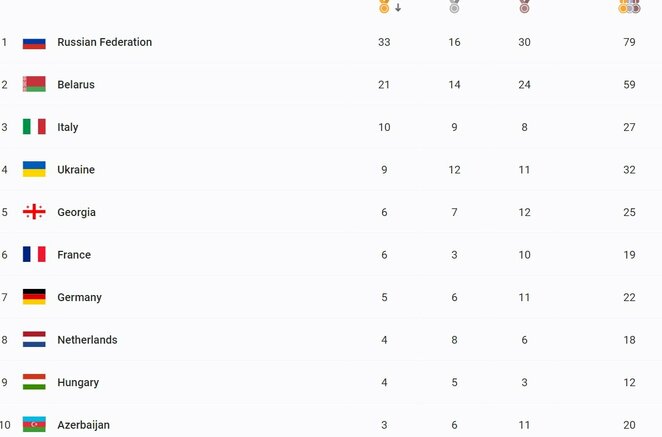
Task: Toggle the gold column sort arrow
Action: 398,8
